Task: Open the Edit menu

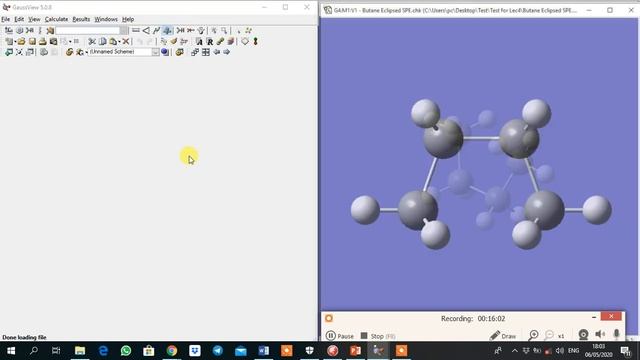Action: [19, 19]
